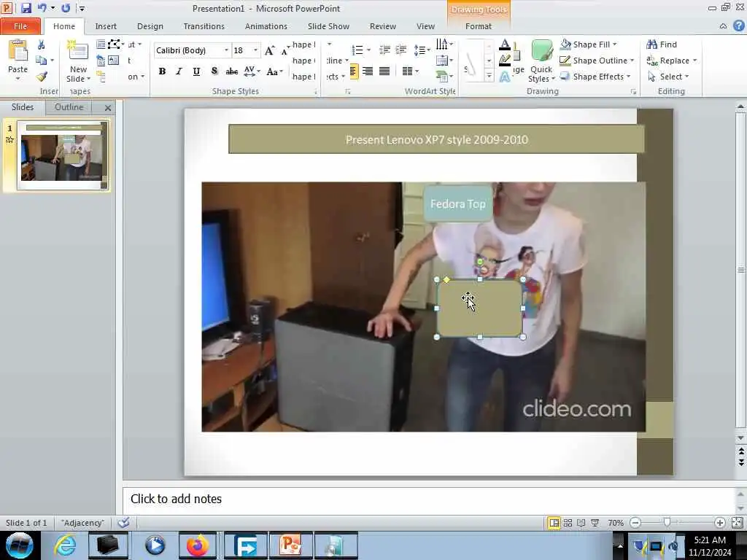Align text right
Viewport: 747px width, 560px height.
pos(368,71)
